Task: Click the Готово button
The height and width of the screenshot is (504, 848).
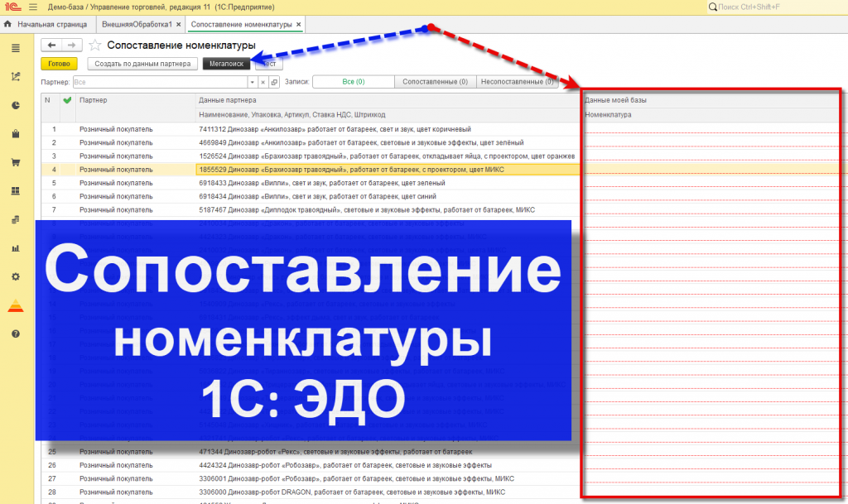Action: point(59,64)
